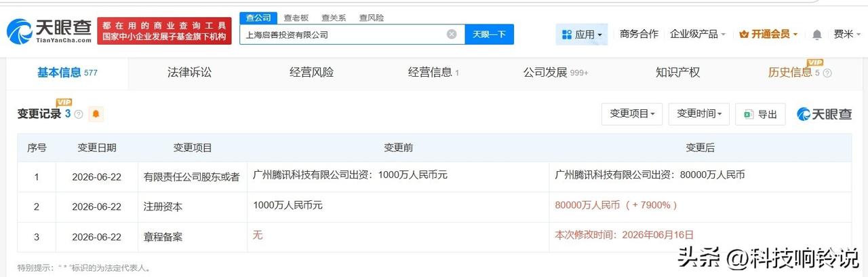Click the orange bell alert next to 变更记录
Image resolution: width=868 pixels, height=277 pixels.
point(96,114)
